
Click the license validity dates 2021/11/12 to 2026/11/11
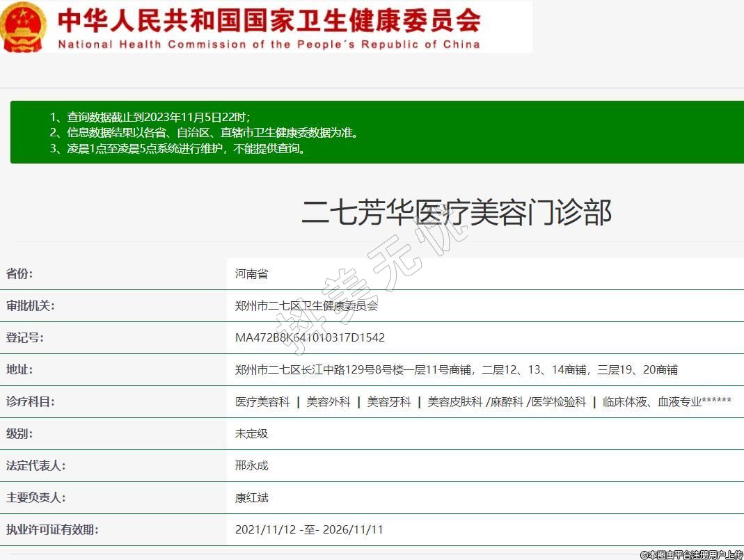tap(309, 530)
